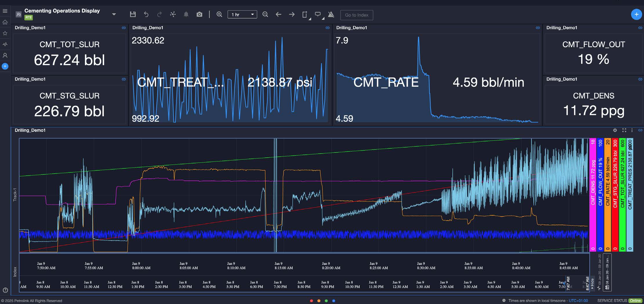644x304 pixels.
Task: Hide the index range panel
Action: click(592, 284)
